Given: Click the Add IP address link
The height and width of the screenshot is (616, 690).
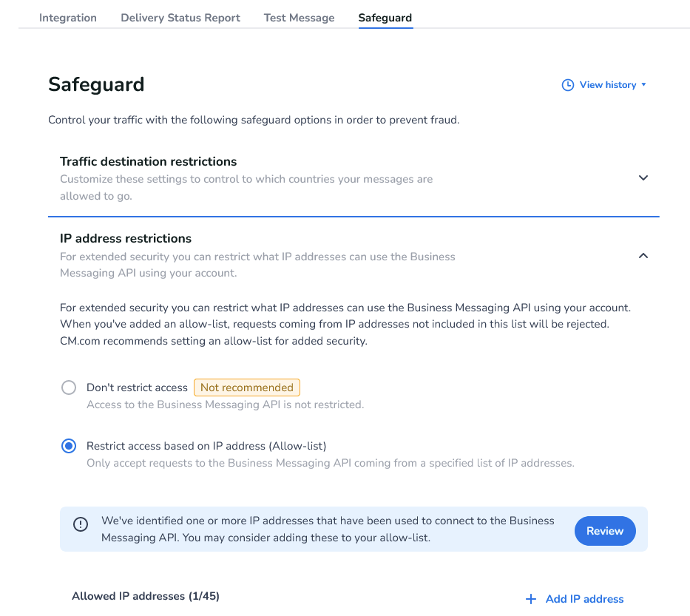Looking at the screenshot, I should [584, 599].
